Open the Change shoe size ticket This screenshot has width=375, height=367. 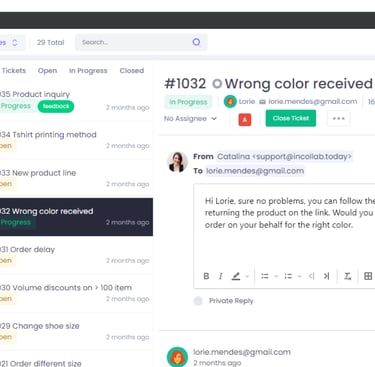75,332
